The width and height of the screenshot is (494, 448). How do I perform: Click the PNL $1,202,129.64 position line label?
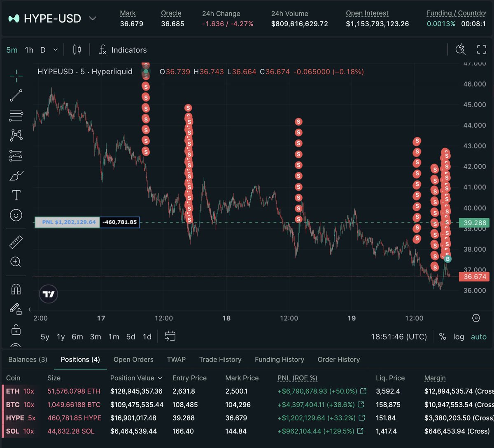pos(68,222)
